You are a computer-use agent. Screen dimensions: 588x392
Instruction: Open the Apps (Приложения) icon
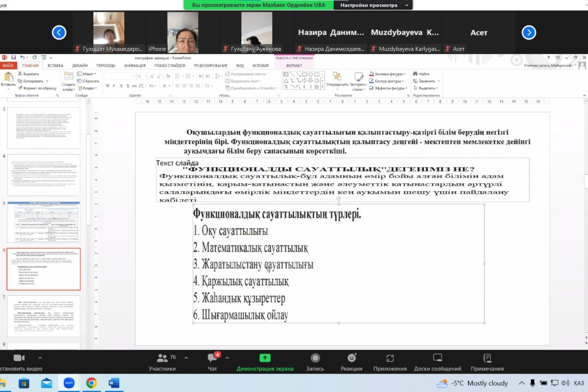coord(390,358)
